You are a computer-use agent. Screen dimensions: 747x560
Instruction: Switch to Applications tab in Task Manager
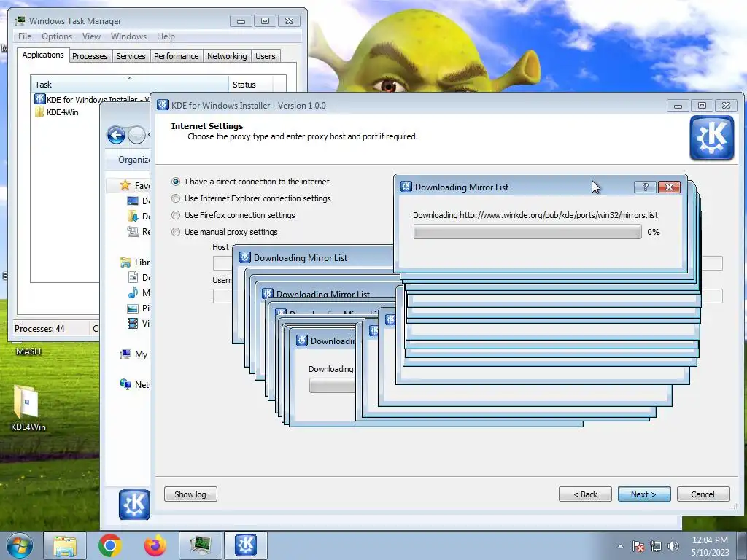click(x=43, y=55)
